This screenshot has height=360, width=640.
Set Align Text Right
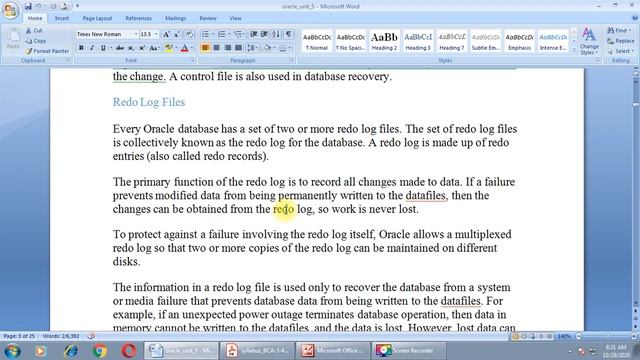pyautogui.click(x=227, y=48)
